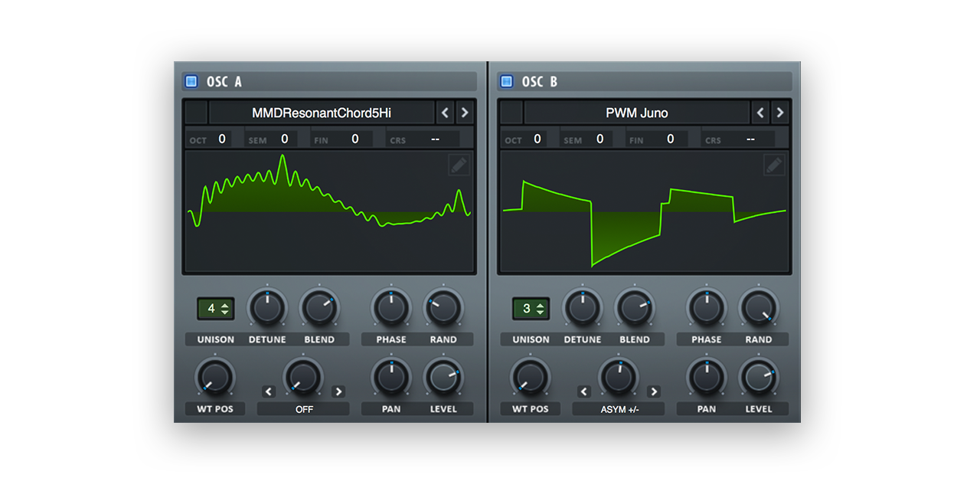This screenshot has width=980, height=491.
Task: Open the pencil wavetable editor in OSC B
Action: click(x=774, y=165)
